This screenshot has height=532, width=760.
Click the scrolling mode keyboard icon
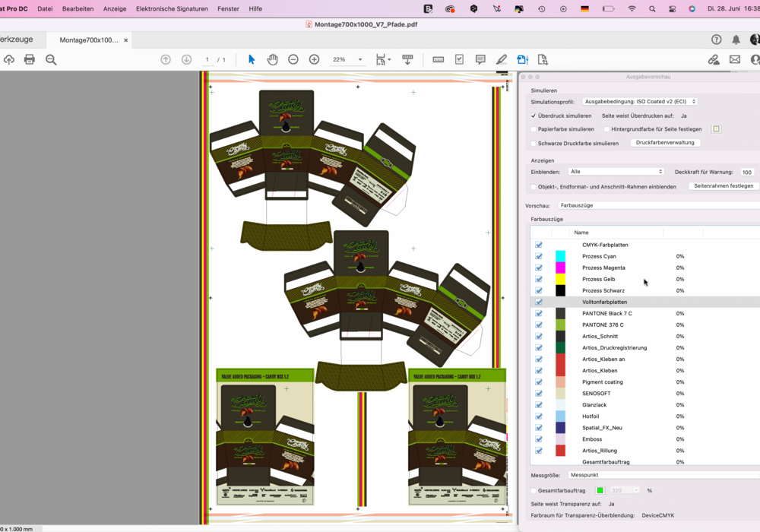(407, 59)
